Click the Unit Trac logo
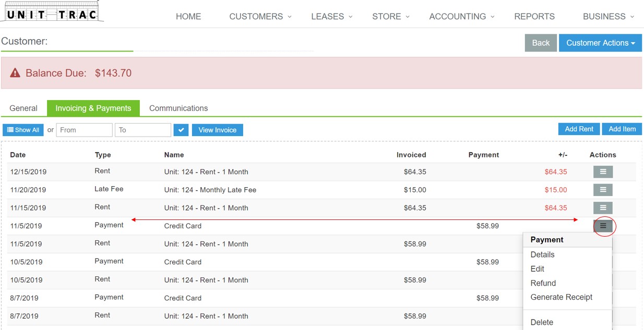 (x=52, y=12)
